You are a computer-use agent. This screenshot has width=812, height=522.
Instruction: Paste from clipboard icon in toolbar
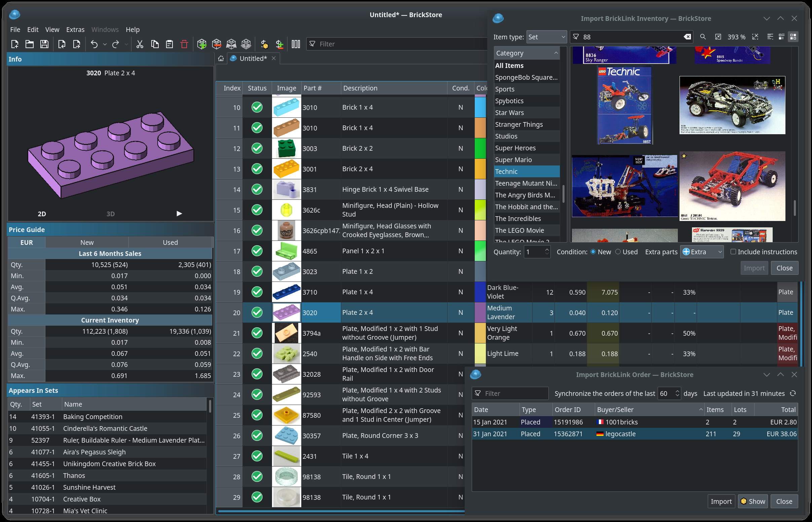point(169,44)
